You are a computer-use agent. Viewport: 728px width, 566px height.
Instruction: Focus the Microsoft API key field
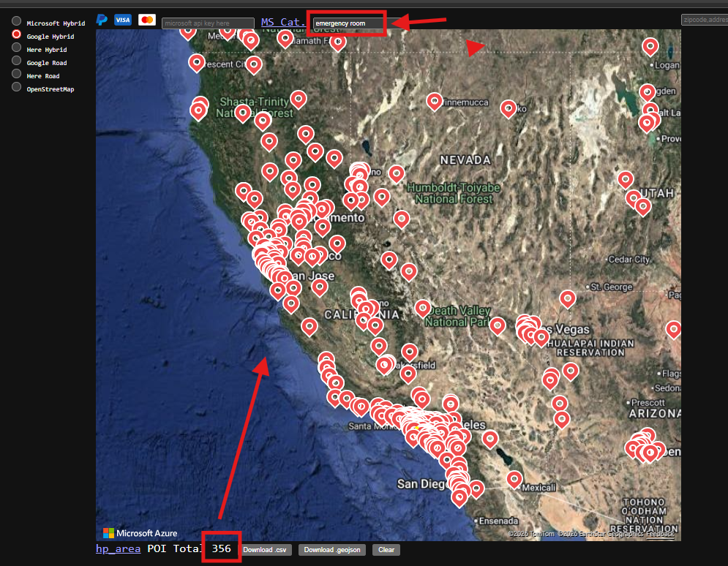tap(208, 23)
